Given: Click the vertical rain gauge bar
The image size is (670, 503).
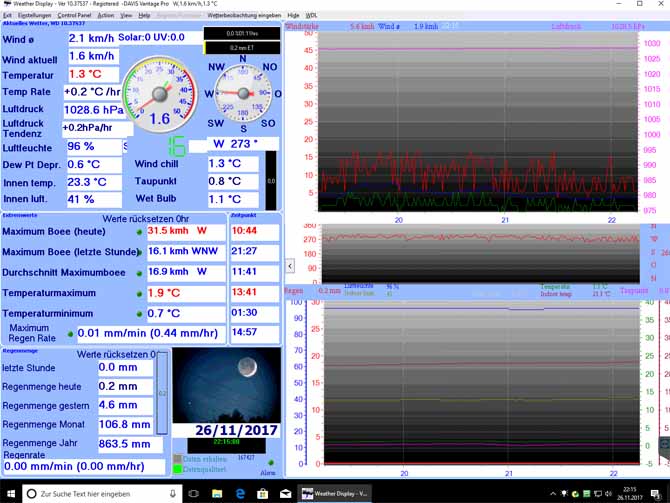Looking at the screenshot, I should click(163, 392).
